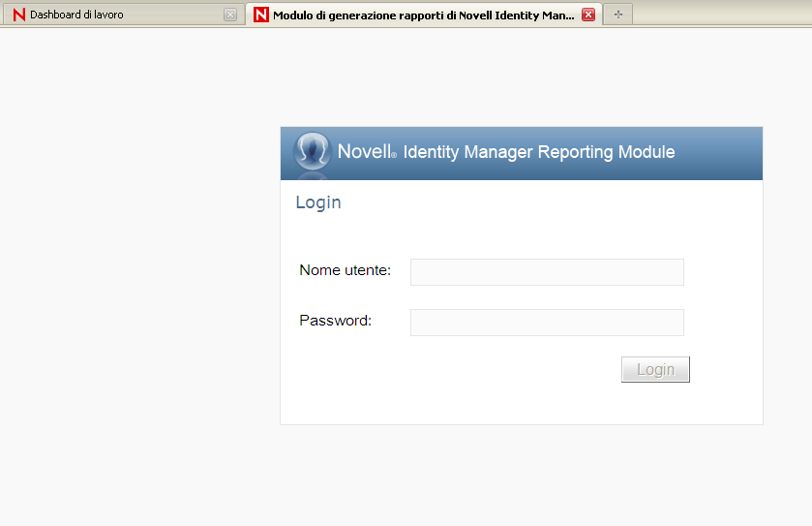Select the Modulo di generazione rapporti tab
Image resolution: width=812 pixels, height=526 pixels.
424,15
